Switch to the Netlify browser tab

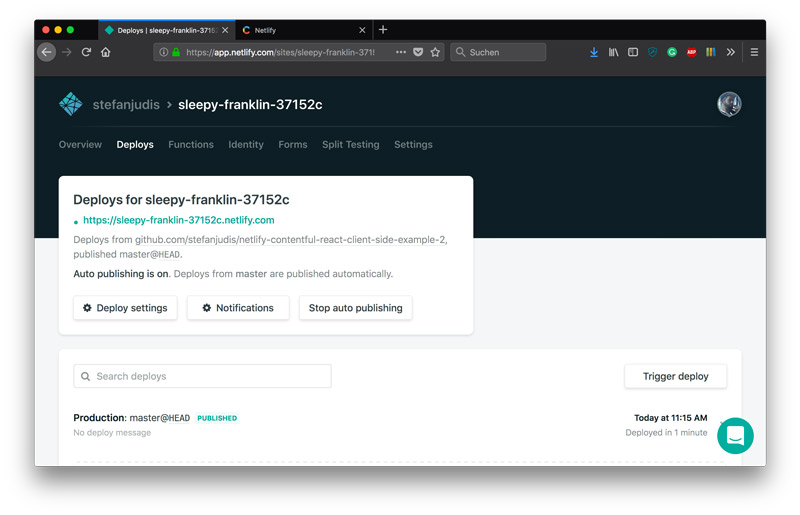[x=304, y=30]
